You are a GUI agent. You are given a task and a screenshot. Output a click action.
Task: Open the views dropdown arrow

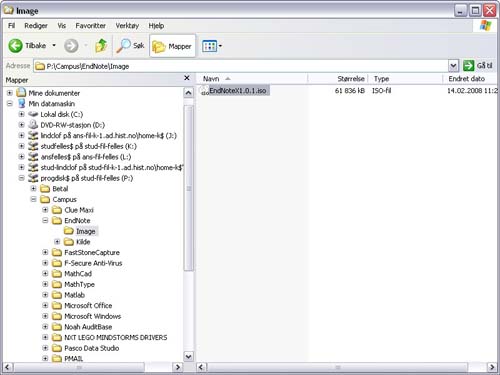click(220, 46)
